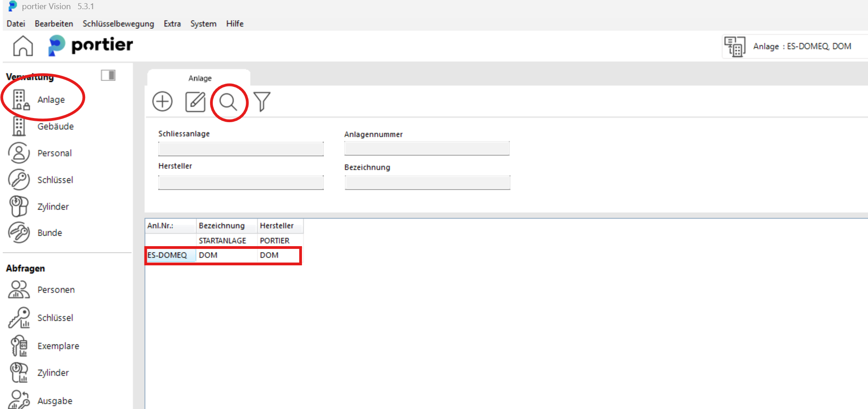868x409 pixels.
Task: Open the Personen query
Action: point(42,290)
